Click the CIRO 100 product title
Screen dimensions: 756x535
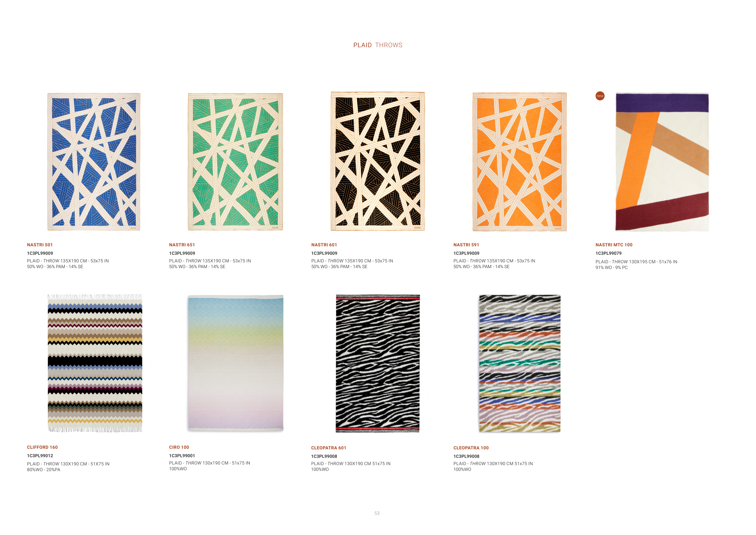[179, 447]
